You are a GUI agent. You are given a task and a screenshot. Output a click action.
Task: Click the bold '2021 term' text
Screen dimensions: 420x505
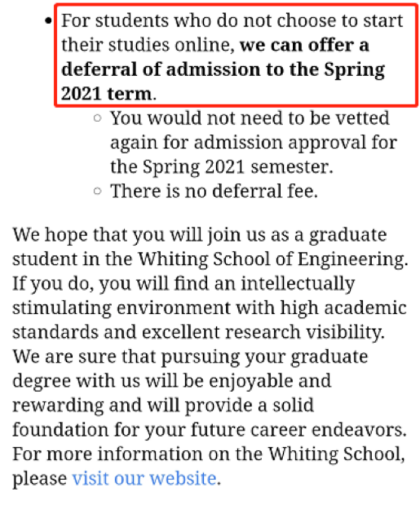click(106, 94)
